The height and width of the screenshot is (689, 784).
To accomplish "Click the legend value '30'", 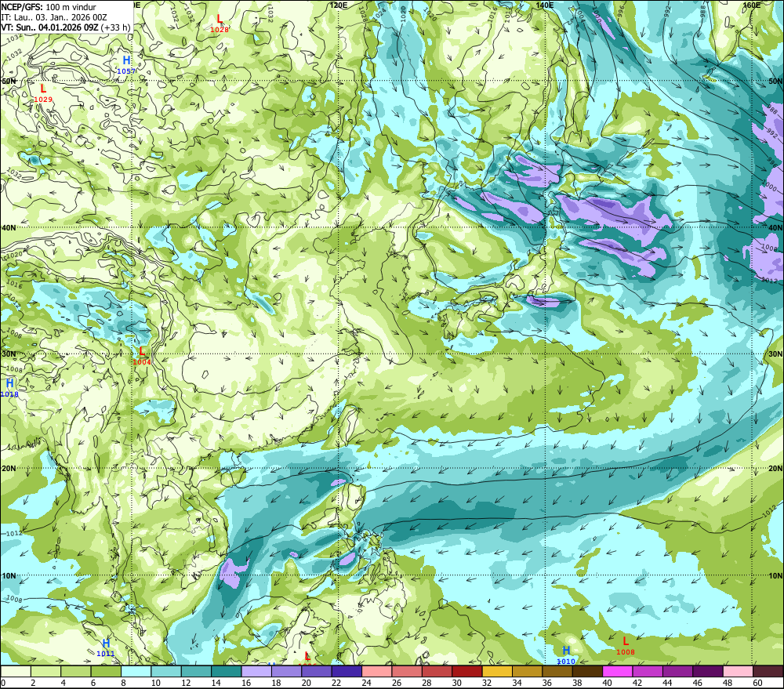I will pos(456,683).
